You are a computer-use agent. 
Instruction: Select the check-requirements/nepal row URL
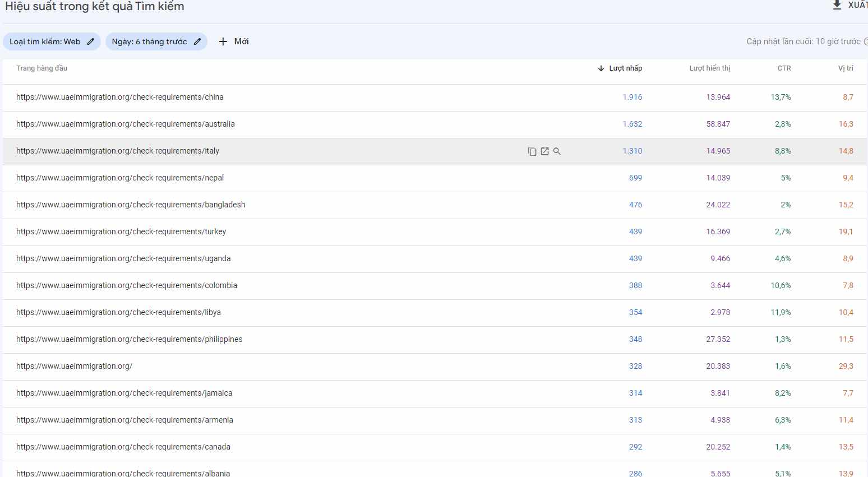click(120, 178)
